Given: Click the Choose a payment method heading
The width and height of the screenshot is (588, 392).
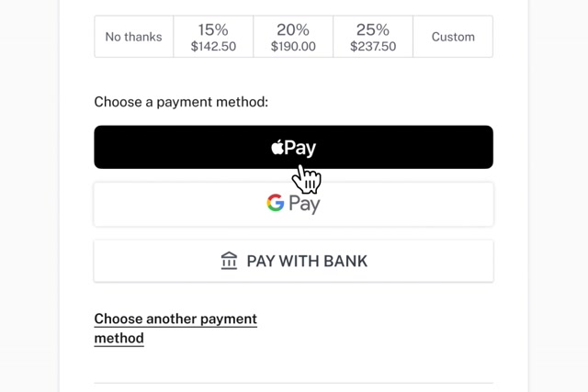Looking at the screenshot, I should [181, 101].
